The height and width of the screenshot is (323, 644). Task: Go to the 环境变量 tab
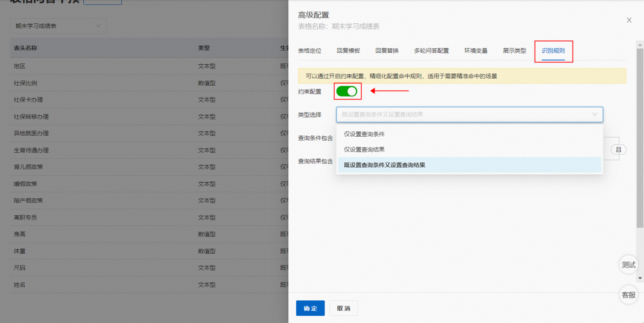click(476, 51)
